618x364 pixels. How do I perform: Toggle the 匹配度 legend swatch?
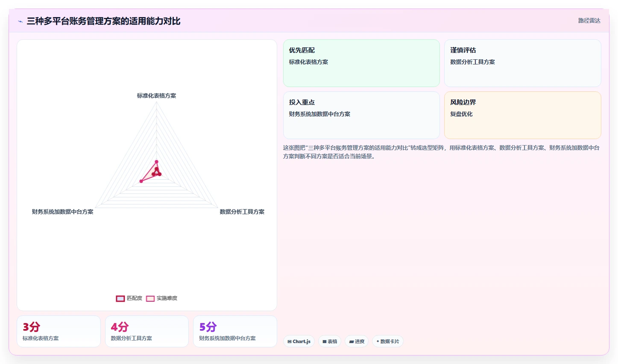click(x=120, y=298)
